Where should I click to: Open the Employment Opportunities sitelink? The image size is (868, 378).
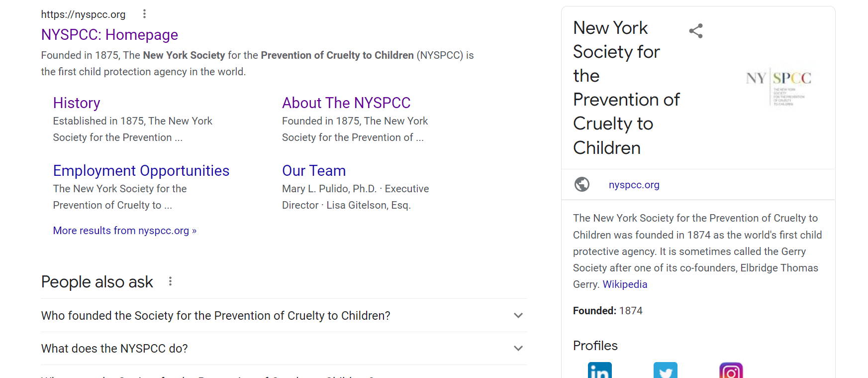(141, 170)
